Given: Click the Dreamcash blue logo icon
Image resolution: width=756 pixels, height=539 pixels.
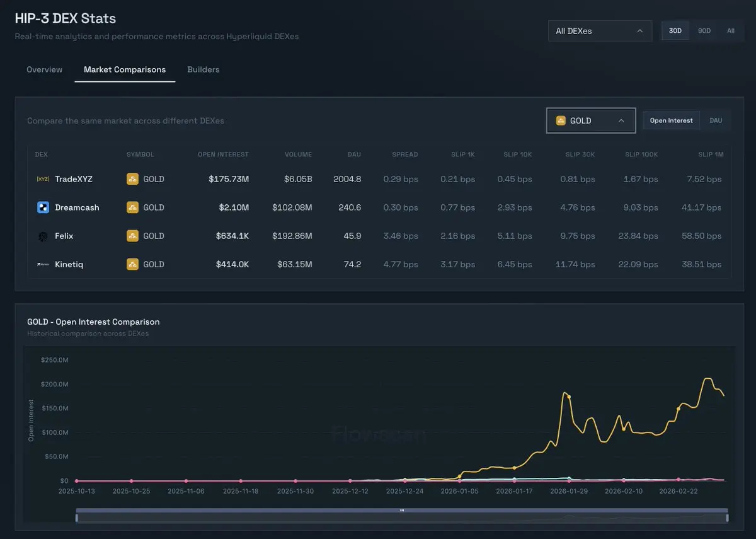Looking at the screenshot, I should (x=43, y=207).
